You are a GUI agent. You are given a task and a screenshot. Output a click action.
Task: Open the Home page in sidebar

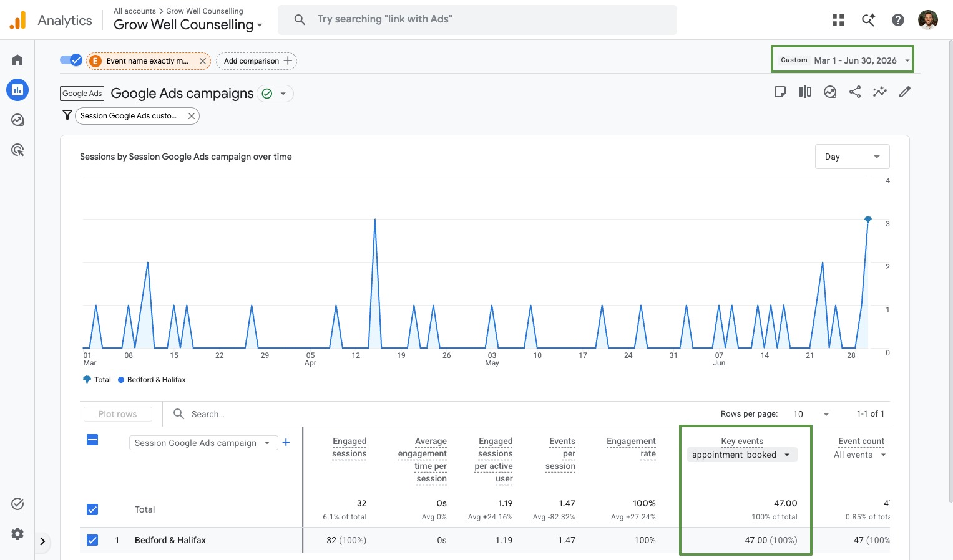(x=17, y=60)
